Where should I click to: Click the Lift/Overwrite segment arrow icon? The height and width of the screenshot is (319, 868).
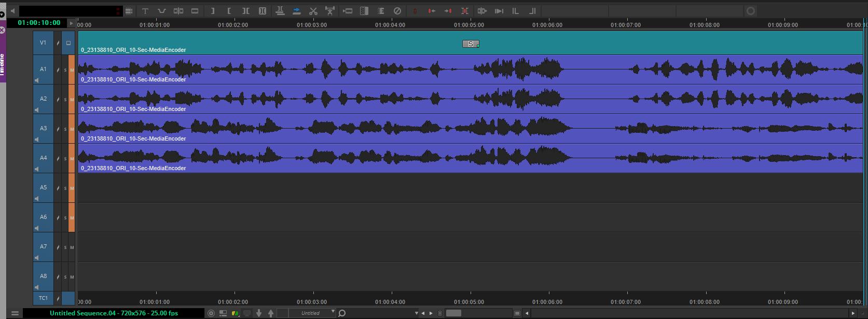coord(296,11)
